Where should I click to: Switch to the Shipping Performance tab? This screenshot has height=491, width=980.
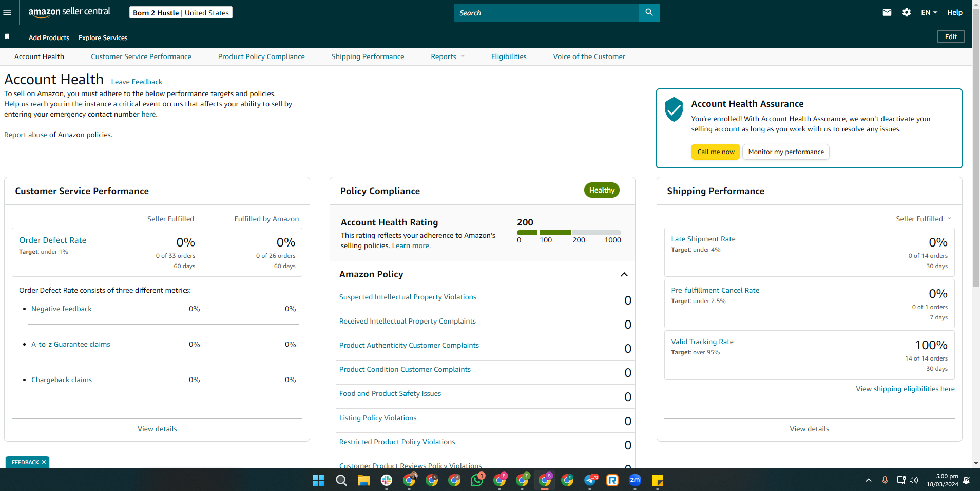[368, 56]
